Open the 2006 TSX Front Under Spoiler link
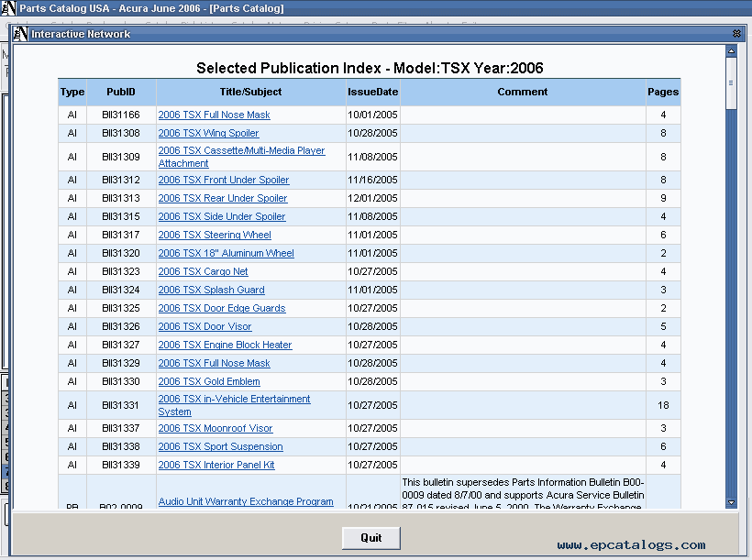752x560 pixels. pyautogui.click(x=224, y=180)
